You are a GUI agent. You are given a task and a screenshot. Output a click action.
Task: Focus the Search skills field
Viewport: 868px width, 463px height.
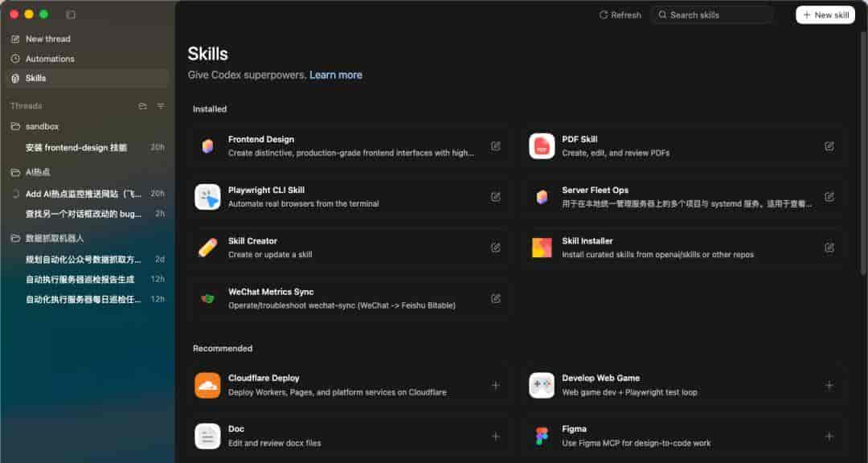[712, 15]
